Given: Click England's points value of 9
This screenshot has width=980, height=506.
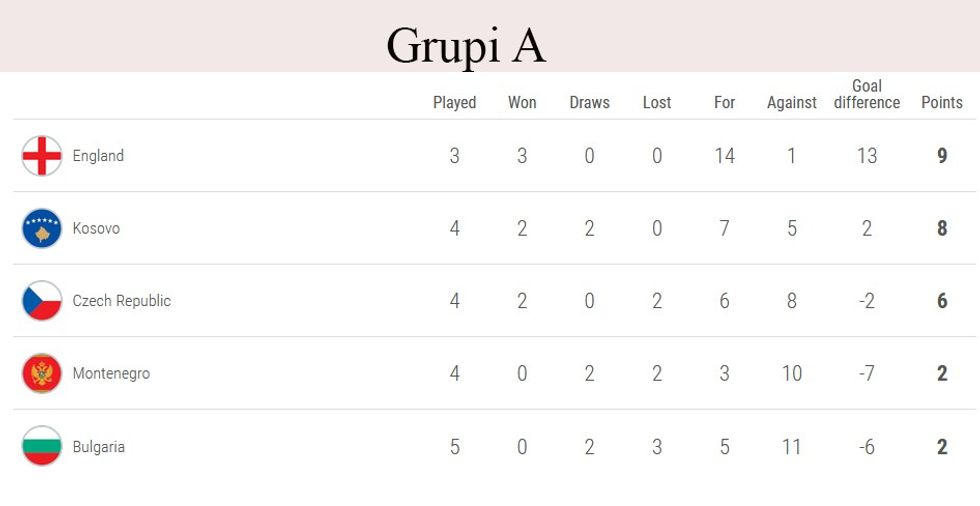Looking at the screenshot, I should pyautogui.click(x=942, y=156).
